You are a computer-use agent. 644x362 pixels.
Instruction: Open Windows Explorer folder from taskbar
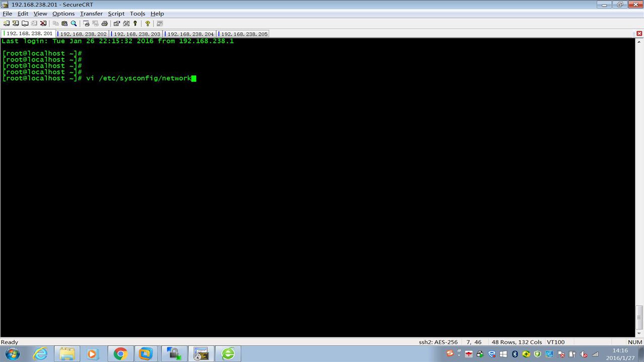(x=66, y=354)
